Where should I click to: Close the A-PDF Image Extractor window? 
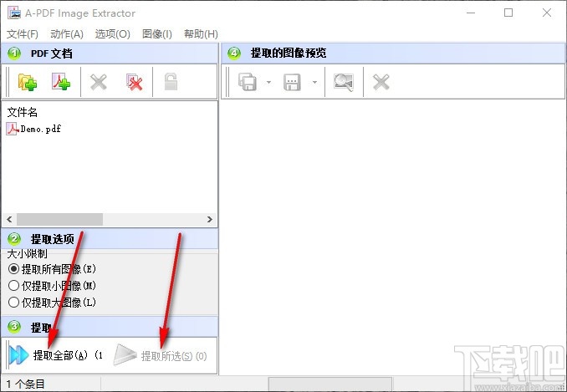(x=547, y=13)
